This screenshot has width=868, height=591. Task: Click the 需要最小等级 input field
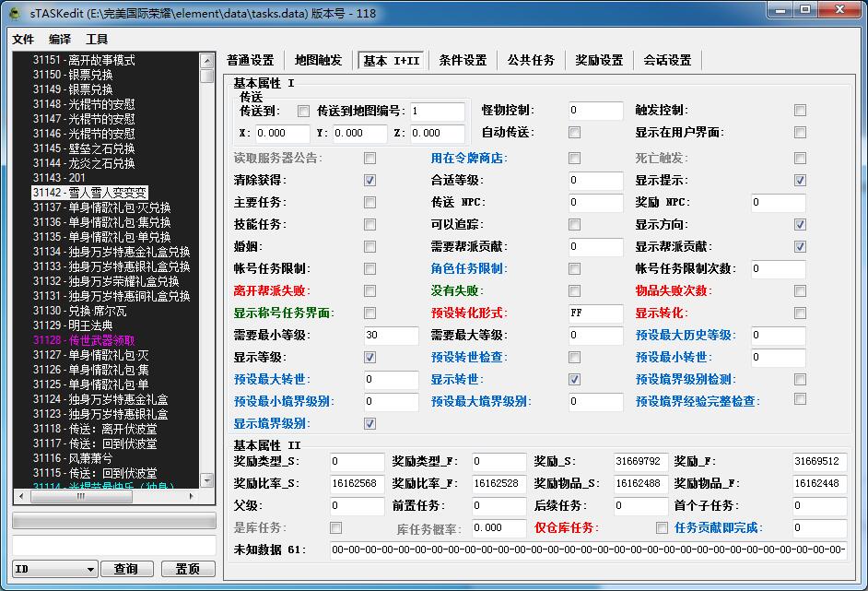[391, 336]
